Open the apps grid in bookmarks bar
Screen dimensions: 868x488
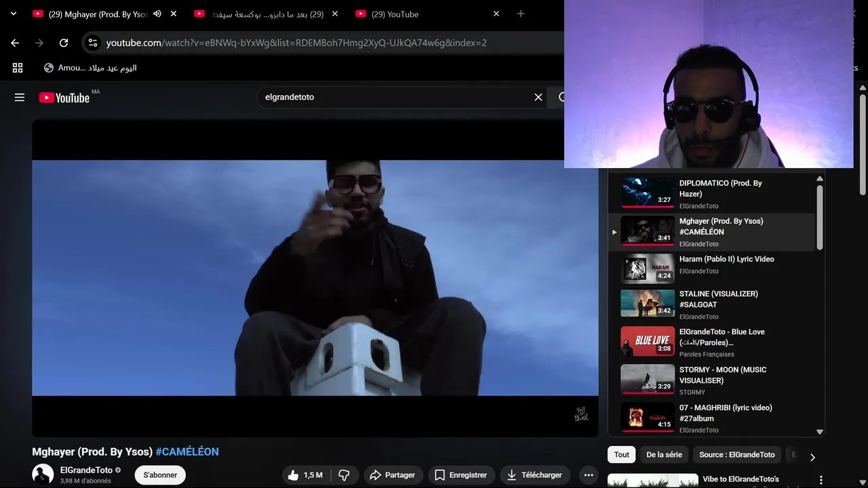tap(18, 68)
